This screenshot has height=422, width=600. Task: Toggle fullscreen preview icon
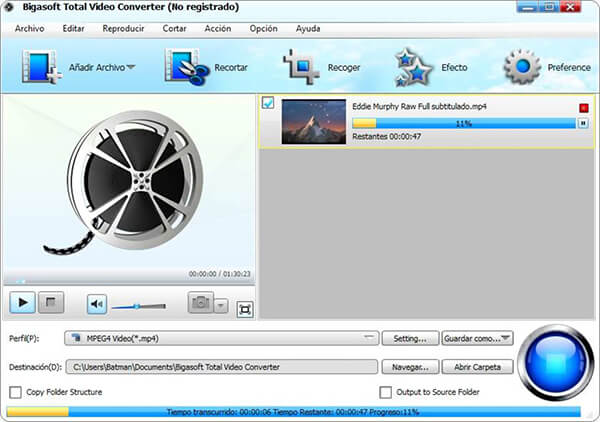pos(245,308)
